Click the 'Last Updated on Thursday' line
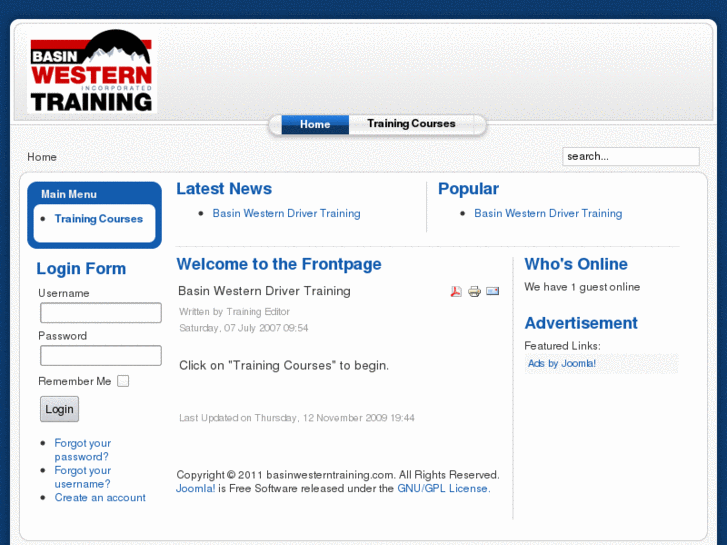Image resolution: width=727 pixels, height=545 pixels. tap(297, 418)
